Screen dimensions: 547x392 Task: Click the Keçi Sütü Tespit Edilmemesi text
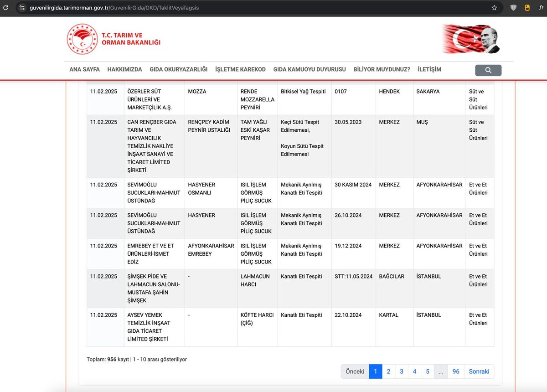point(300,126)
